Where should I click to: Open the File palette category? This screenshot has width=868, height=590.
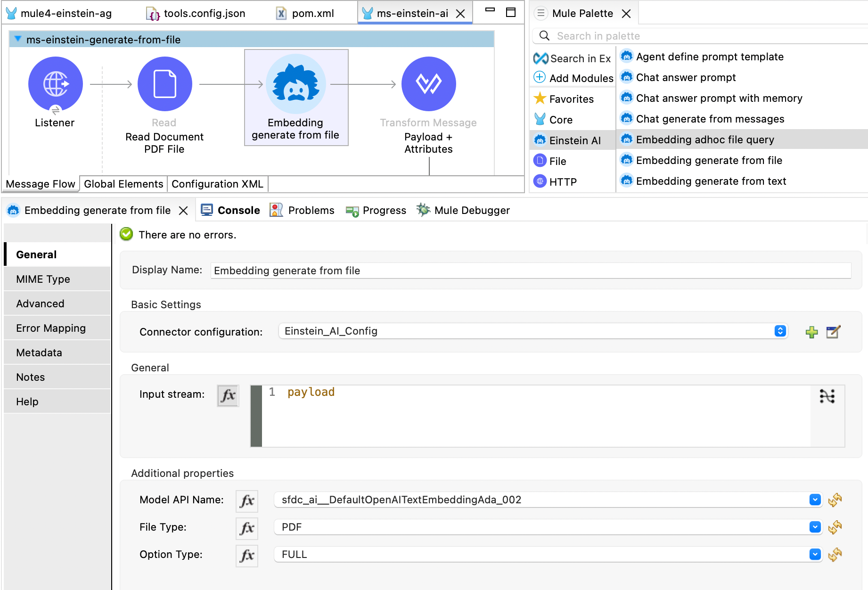(550, 161)
